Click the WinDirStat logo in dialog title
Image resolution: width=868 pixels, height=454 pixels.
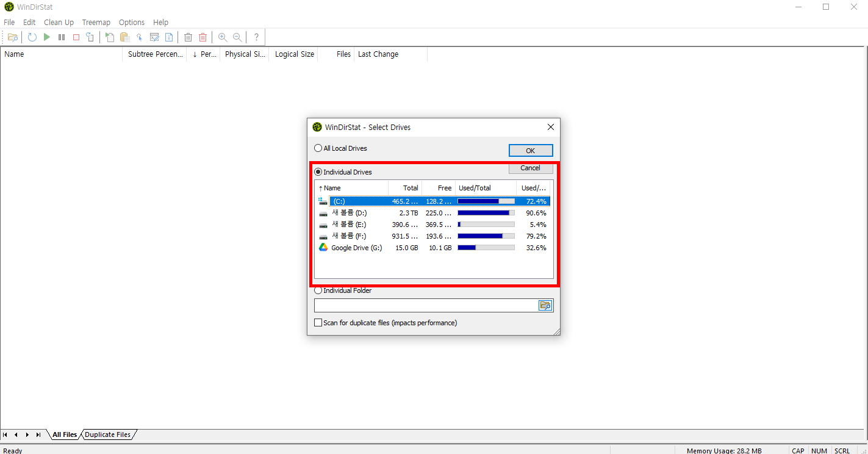click(x=317, y=127)
